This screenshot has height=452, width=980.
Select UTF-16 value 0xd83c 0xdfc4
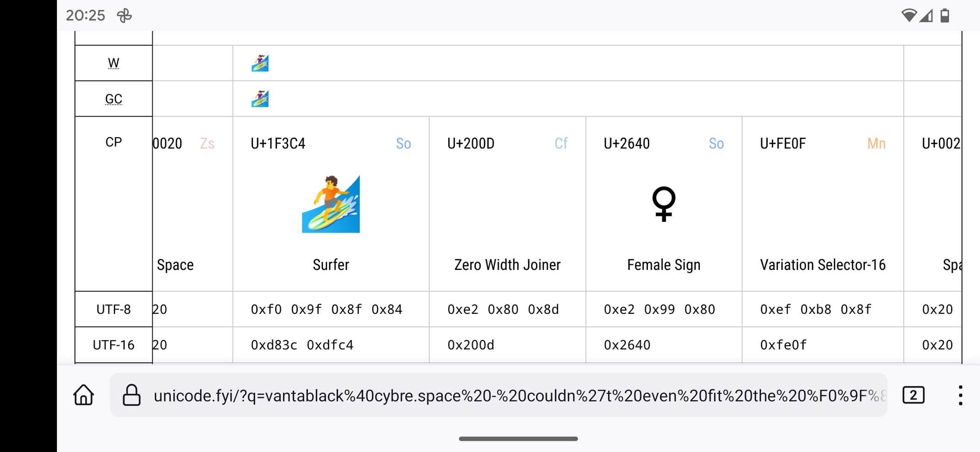click(x=302, y=345)
